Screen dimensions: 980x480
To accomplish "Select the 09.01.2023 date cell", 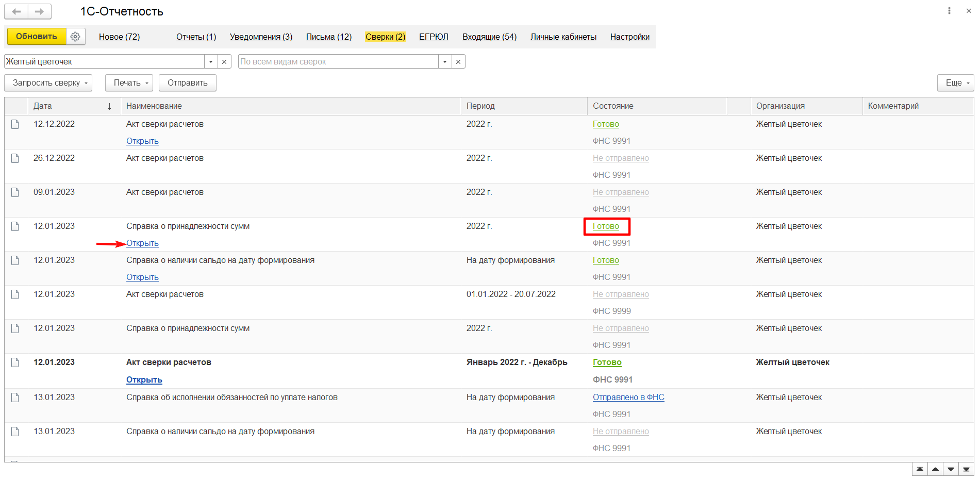I will click(54, 192).
